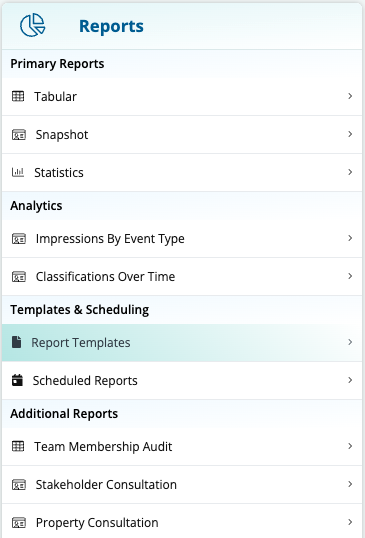Click the Statistics bar chart icon
This screenshot has width=365, height=538.
[18, 172]
